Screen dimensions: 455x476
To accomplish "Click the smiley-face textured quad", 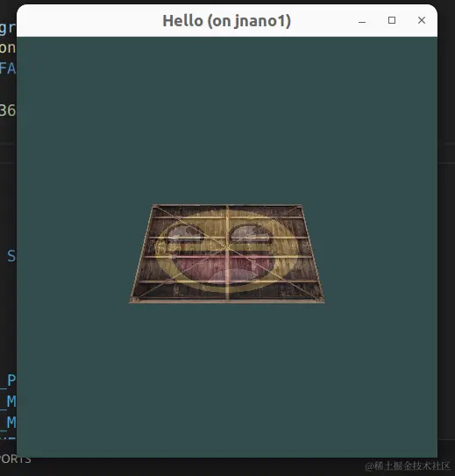I will tap(227, 254).
